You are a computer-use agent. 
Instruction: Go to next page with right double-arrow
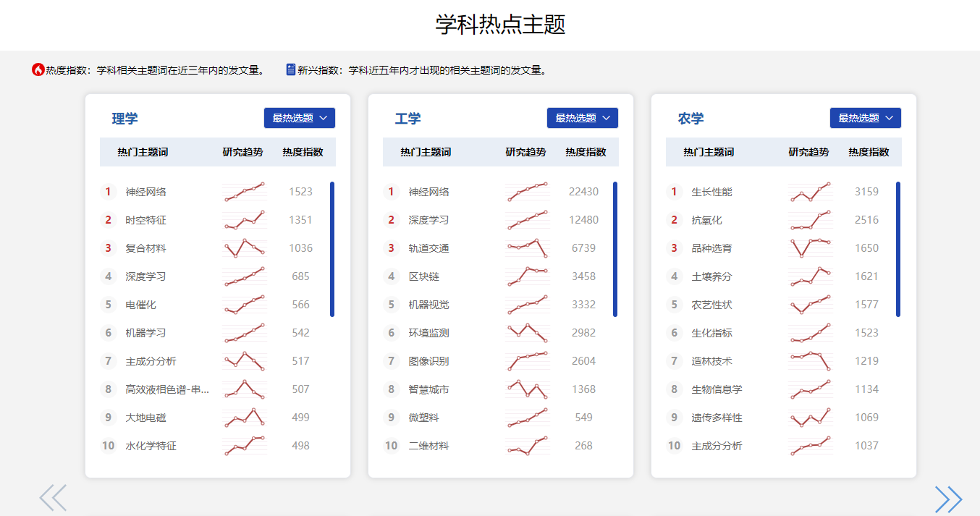pos(948,499)
